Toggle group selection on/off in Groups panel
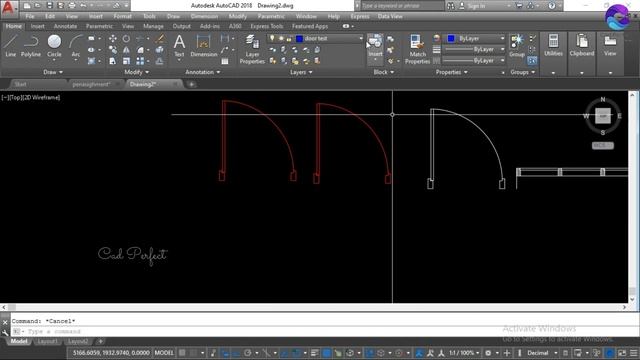Viewport: 640px width, 360px height. 532,60
